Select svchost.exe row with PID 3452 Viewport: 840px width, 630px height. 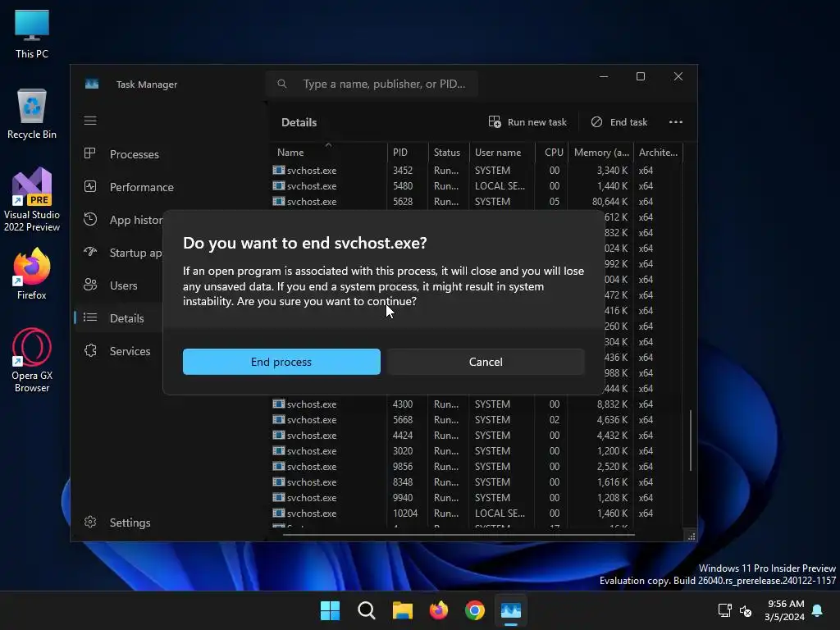[x=476, y=171]
